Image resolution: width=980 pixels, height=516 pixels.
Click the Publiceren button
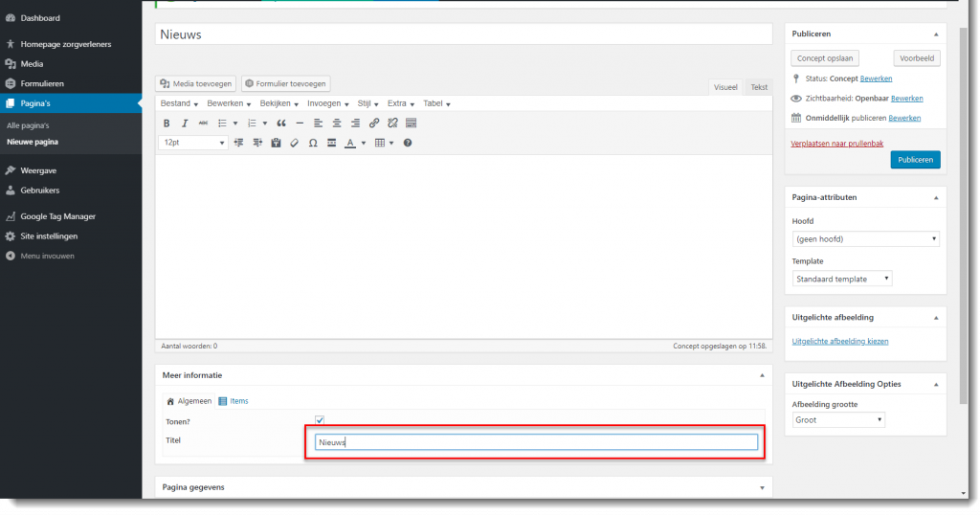coord(915,160)
